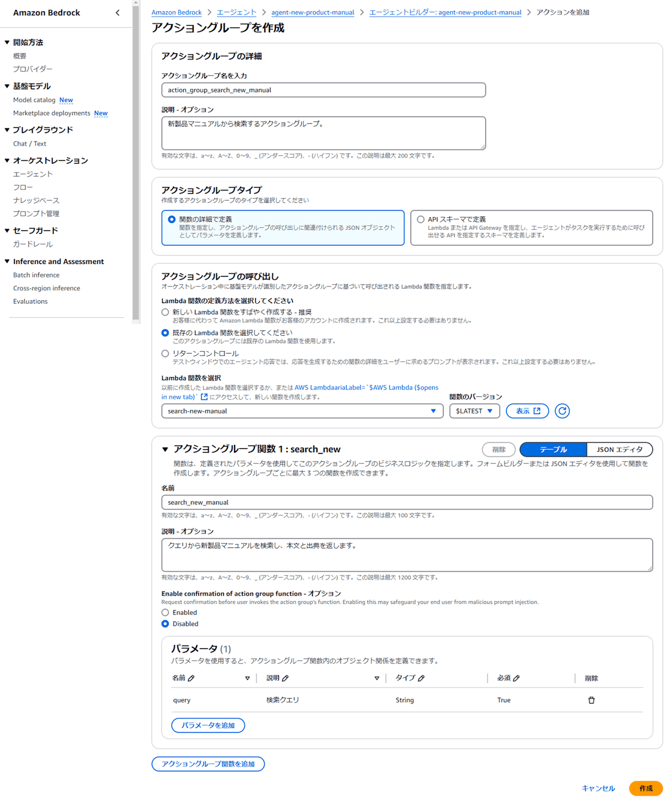Follow the エージェント breadcrumb link
This screenshot has width=672, height=804.
pos(236,12)
